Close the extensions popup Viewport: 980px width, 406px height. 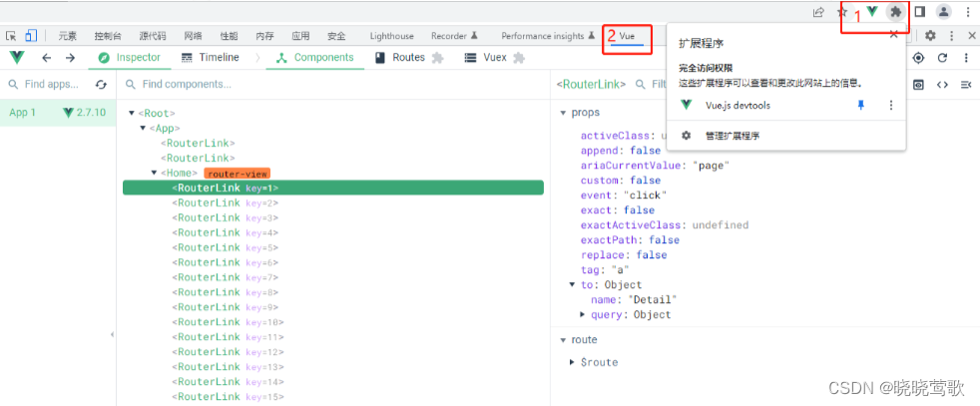point(894,34)
